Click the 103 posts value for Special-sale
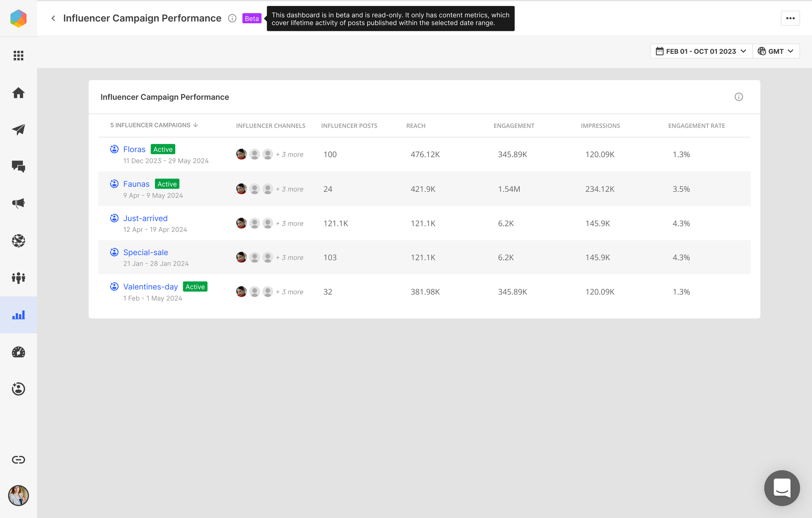The height and width of the screenshot is (518, 812). coord(330,257)
